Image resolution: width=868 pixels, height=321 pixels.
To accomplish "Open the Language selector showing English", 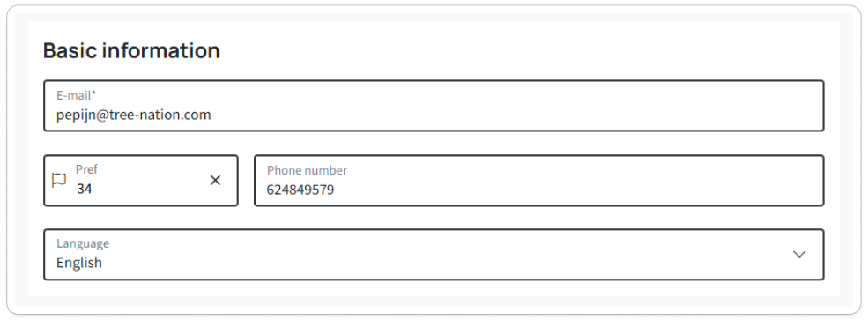I will coord(434,255).
